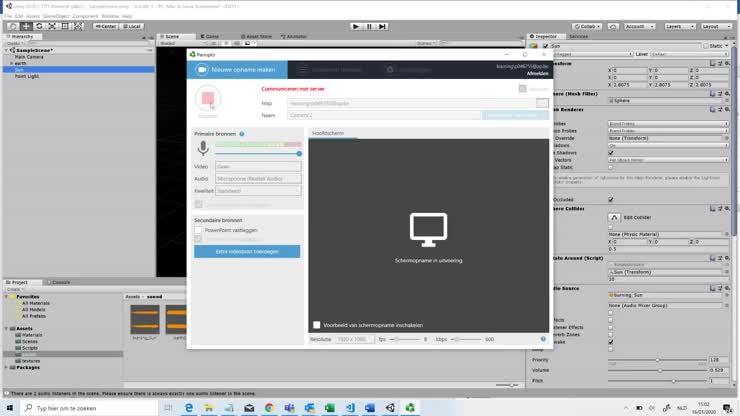Screen dimensions: 740x416
Task: Click the info icon beside Primaire bronnen
Action: click(242, 134)
